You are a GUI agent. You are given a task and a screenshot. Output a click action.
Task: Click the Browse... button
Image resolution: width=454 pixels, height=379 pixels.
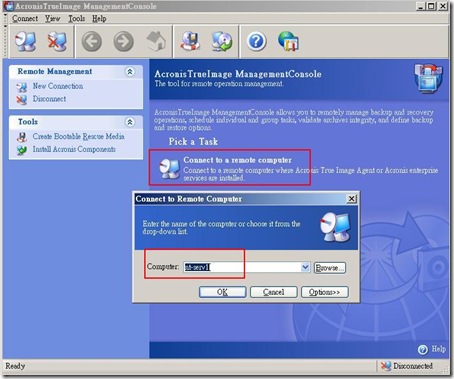(x=330, y=268)
